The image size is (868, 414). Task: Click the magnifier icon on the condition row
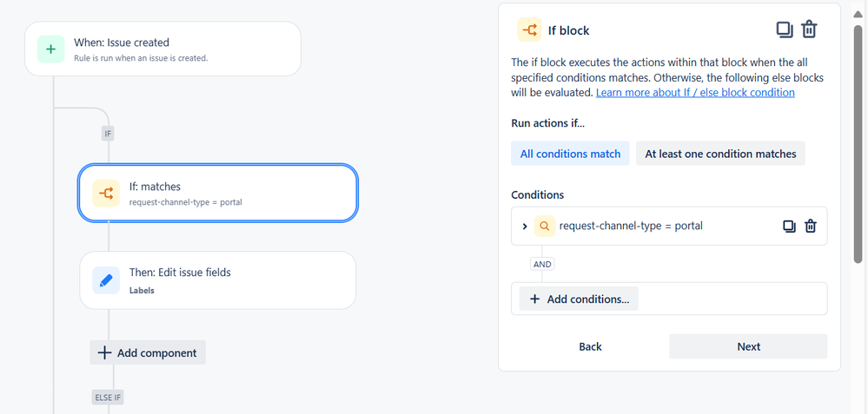tap(545, 227)
